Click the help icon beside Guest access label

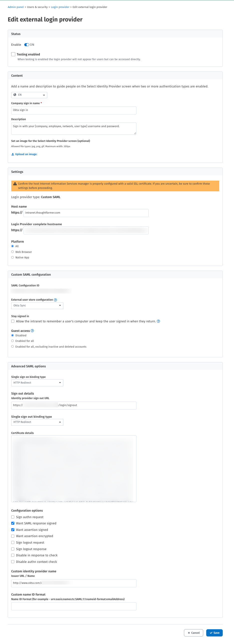click(32, 330)
